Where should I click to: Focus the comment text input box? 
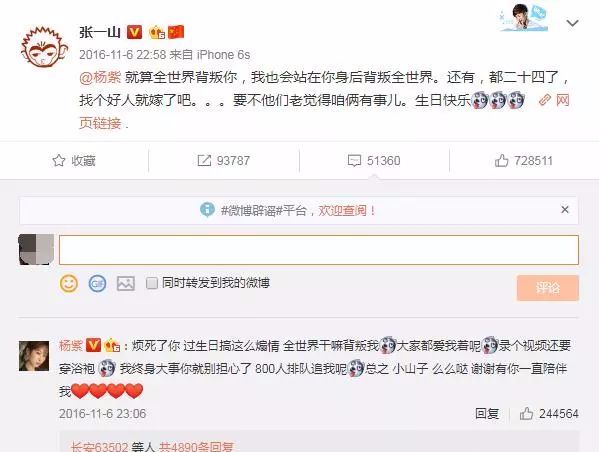tap(319, 250)
